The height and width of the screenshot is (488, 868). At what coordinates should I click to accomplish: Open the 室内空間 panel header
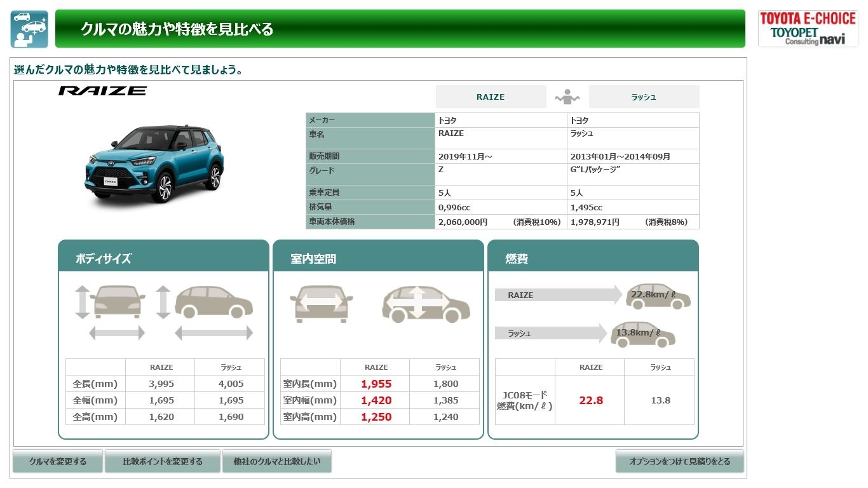point(378,256)
